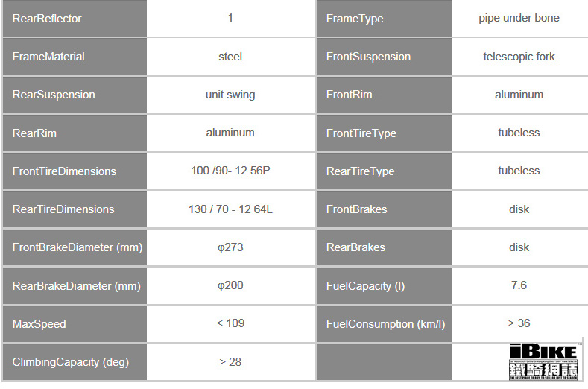Select the 'steel' value cell
The image size is (588, 389).
point(230,57)
